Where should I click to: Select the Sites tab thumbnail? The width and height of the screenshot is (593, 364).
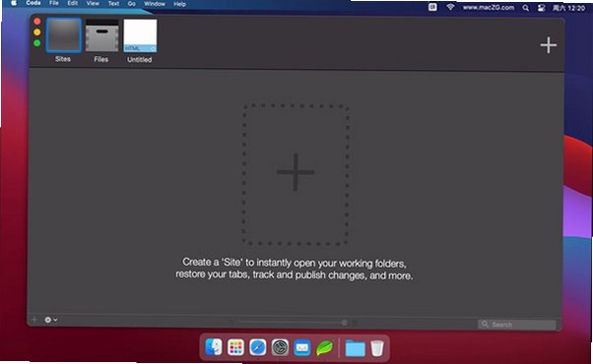click(63, 35)
